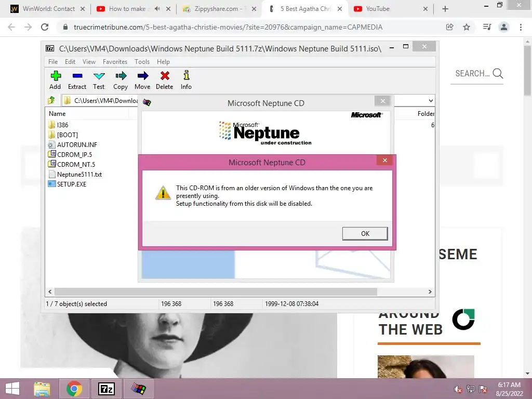
Task: Click the truecrimetribune URL address bar
Action: coord(228,27)
